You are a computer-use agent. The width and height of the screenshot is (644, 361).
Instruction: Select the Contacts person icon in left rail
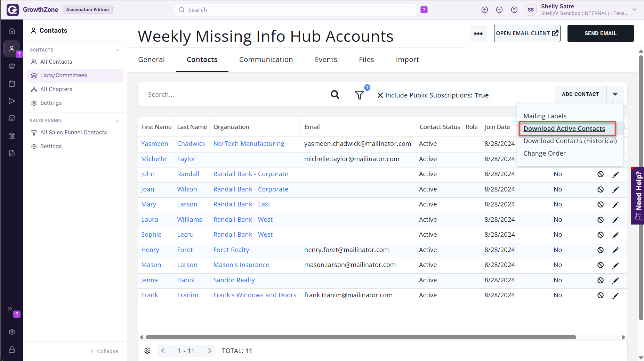coord(12,49)
